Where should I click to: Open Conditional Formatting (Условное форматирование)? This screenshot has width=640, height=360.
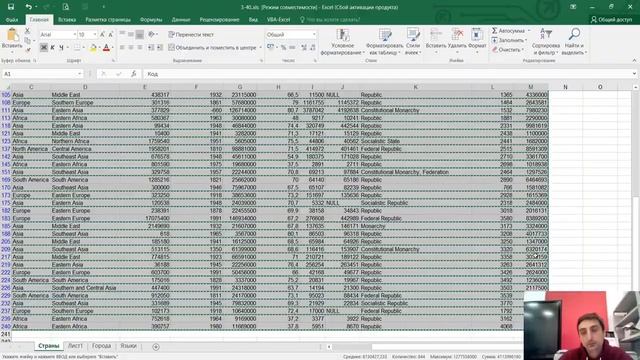coord(342,42)
